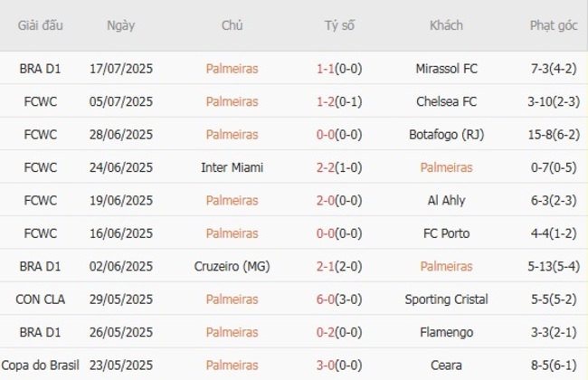588x380 pixels.
Task: Select Botafogo (RJ) in the away column
Action: (x=446, y=134)
